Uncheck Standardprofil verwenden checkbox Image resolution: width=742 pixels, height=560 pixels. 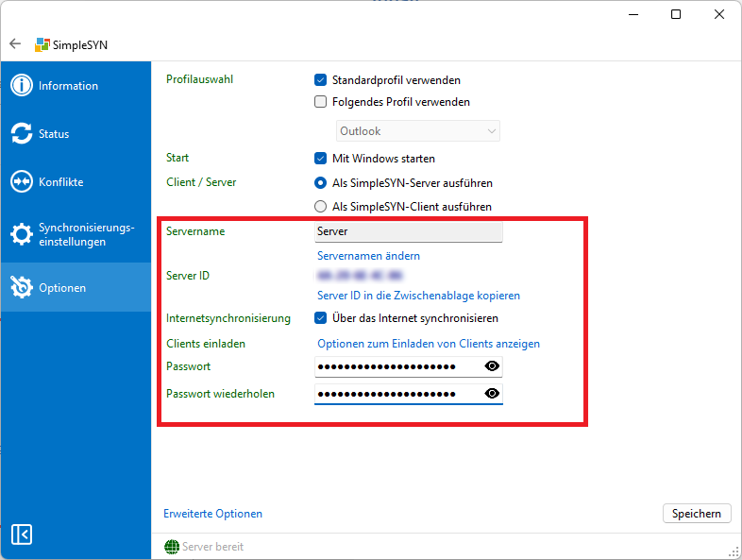coord(321,80)
